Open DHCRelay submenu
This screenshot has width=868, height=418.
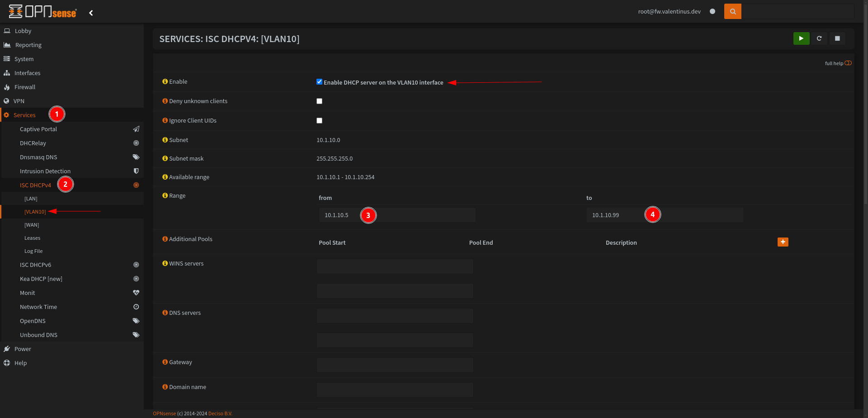pyautogui.click(x=73, y=143)
